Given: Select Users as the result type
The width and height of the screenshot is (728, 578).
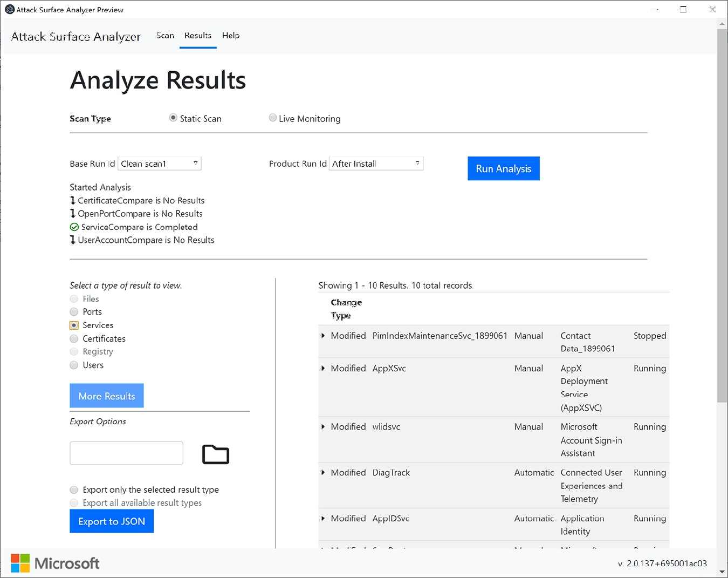Looking at the screenshot, I should pyautogui.click(x=73, y=365).
